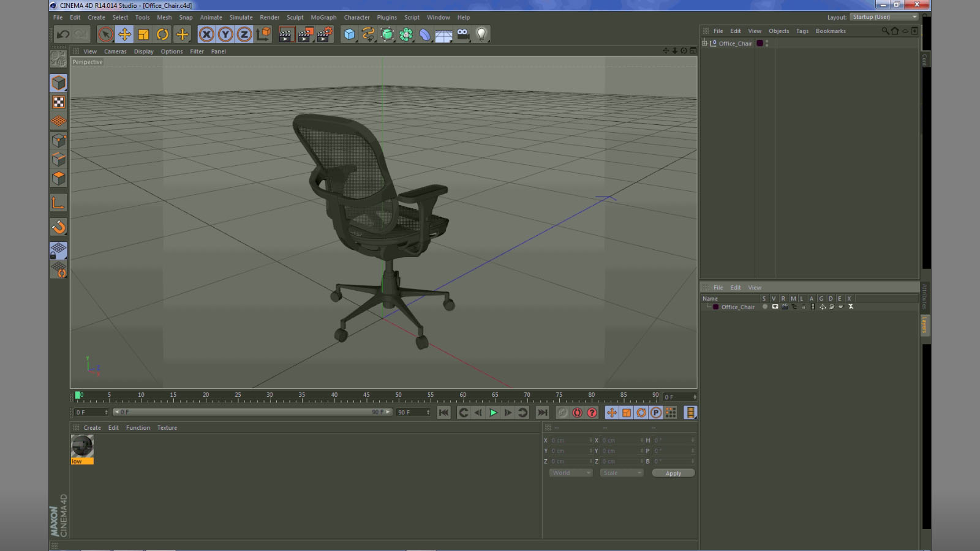The image size is (980, 551).
Task: Click the viewport maximize toggle icon
Action: (x=693, y=51)
